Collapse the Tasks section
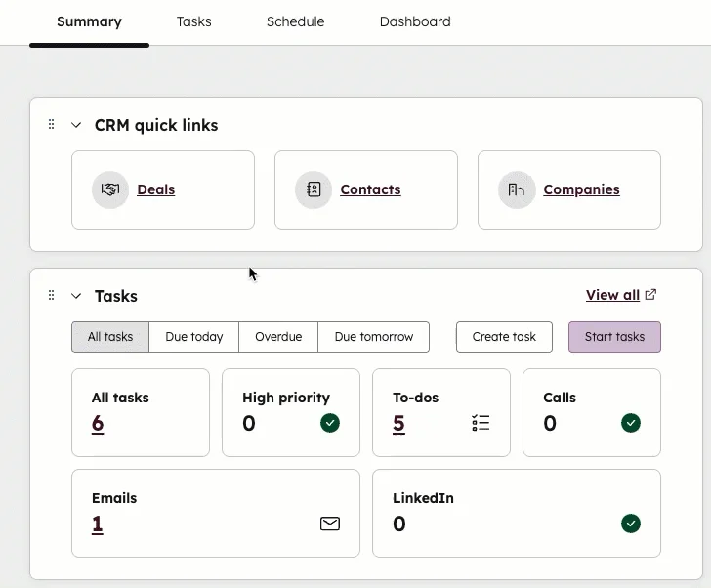Image resolution: width=711 pixels, height=588 pixels. (76, 296)
